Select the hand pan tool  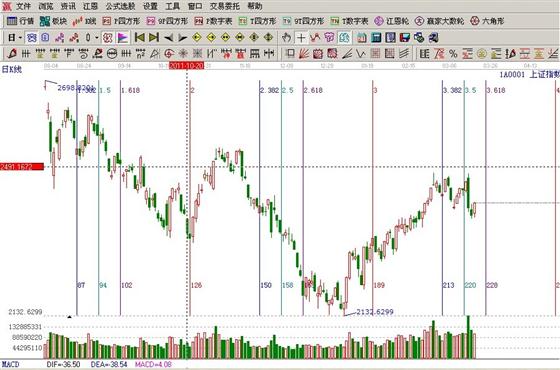tap(286, 38)
